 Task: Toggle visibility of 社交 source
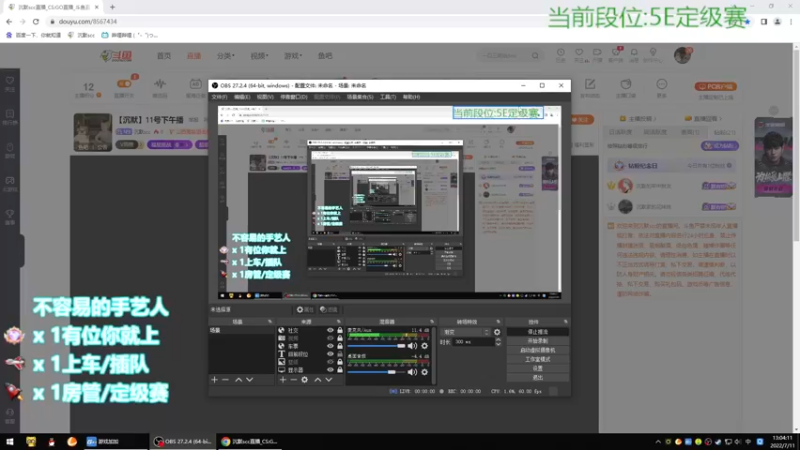click(330, 331)
